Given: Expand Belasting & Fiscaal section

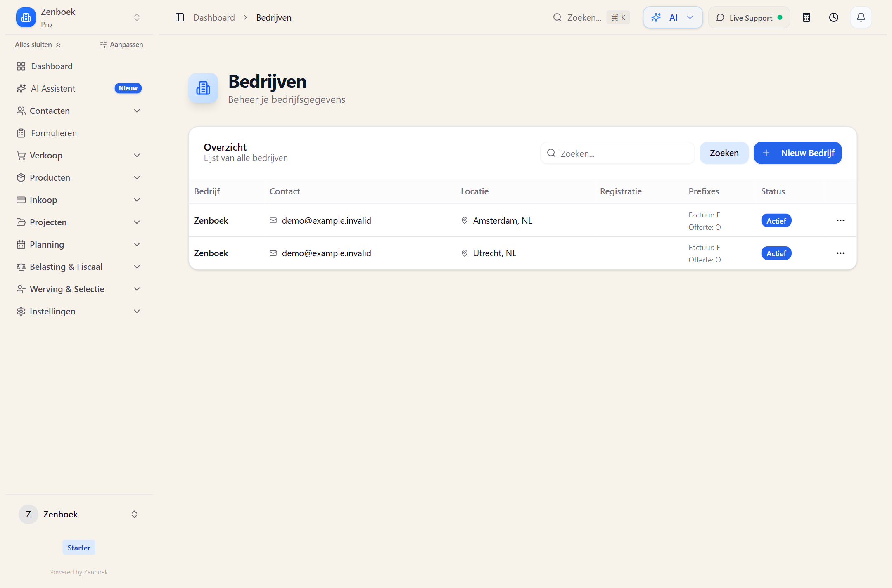Looking at the screenshot, I should tap(78, 267).
